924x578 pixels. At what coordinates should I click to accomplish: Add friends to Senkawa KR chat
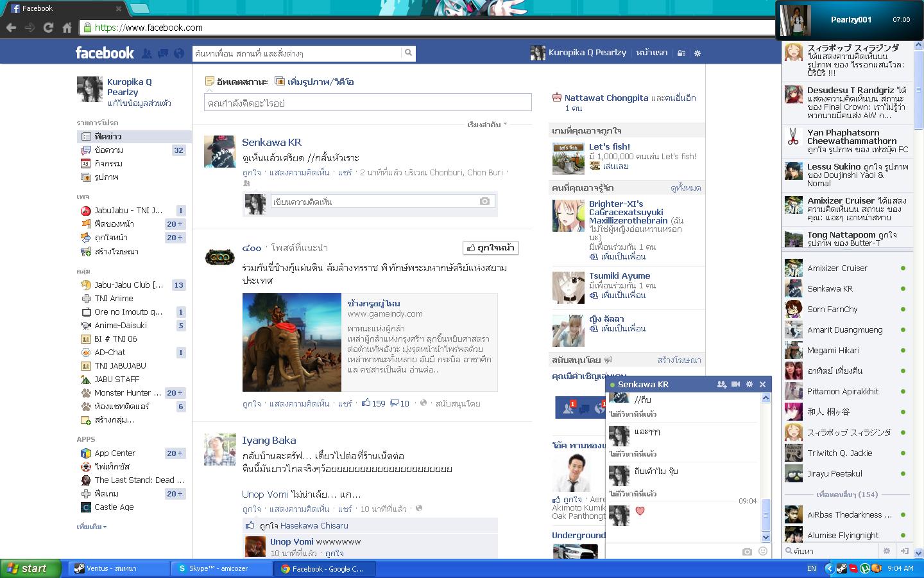pyautogui.click(x=722, y=384)
